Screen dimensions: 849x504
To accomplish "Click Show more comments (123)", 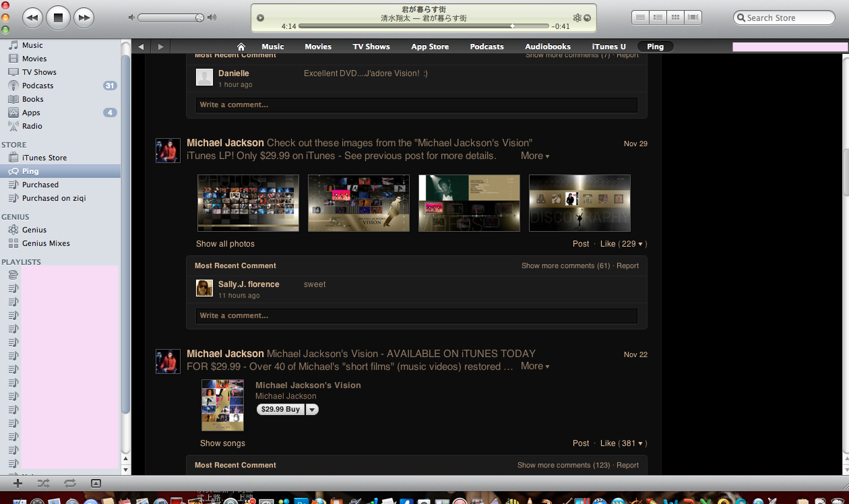I will tap(563, 465).
